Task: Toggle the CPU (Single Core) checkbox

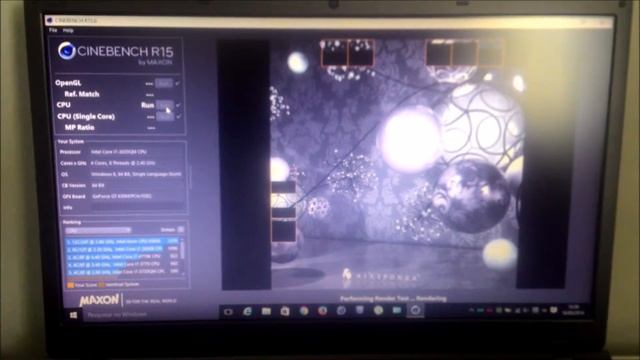Action: click(179, 117)
